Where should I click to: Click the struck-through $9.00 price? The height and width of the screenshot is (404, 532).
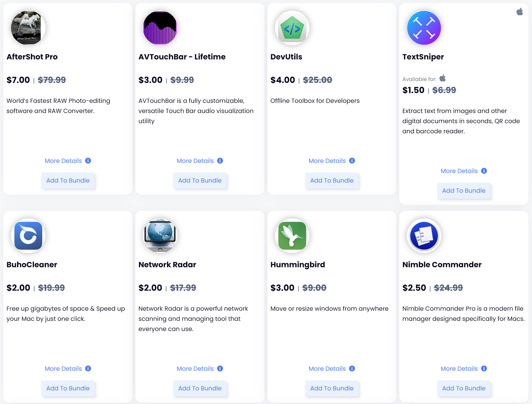[314, 288]
